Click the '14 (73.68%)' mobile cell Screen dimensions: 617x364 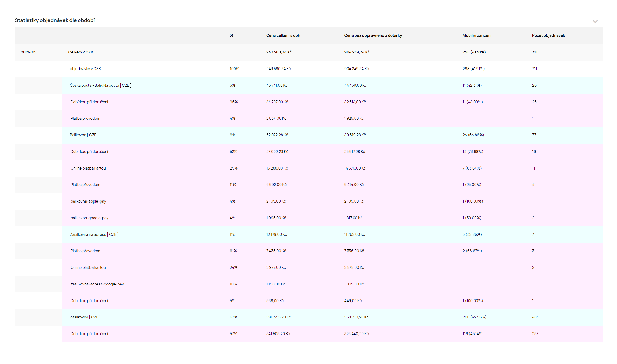(x=473, y=152)
